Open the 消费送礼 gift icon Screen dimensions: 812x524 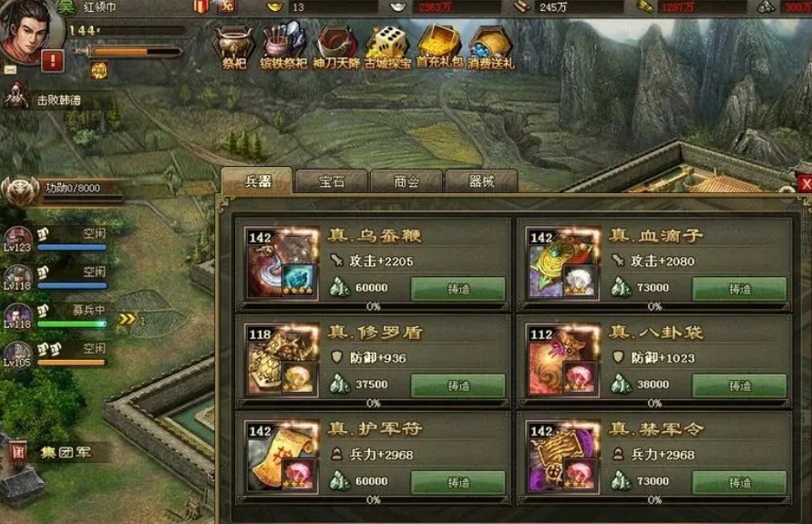(490, 48)
